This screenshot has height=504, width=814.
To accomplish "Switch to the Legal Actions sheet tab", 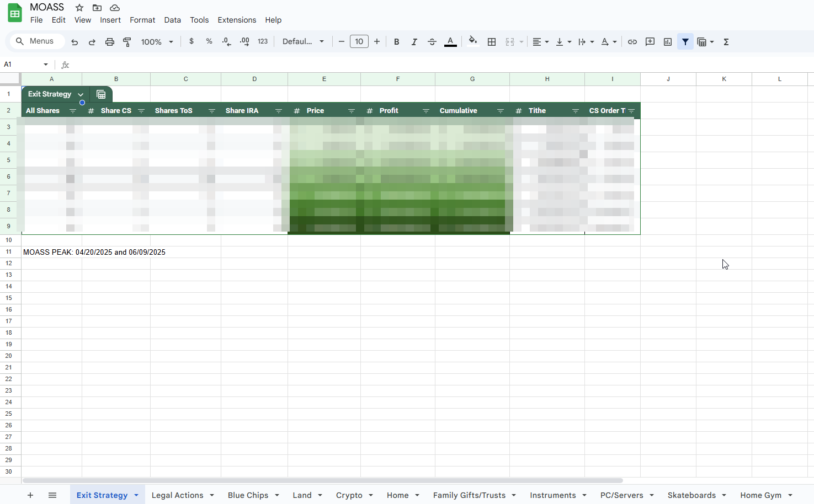I will coord(177,495).
